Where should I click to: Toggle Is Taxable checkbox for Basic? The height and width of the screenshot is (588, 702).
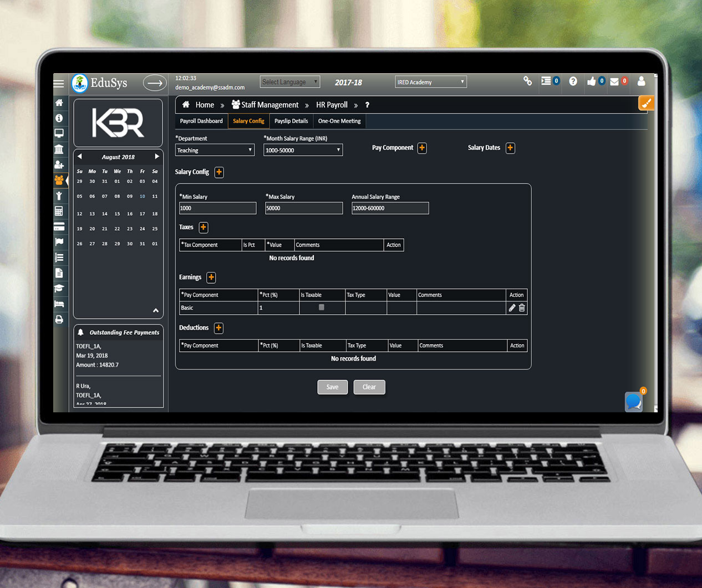pos(322,308)
